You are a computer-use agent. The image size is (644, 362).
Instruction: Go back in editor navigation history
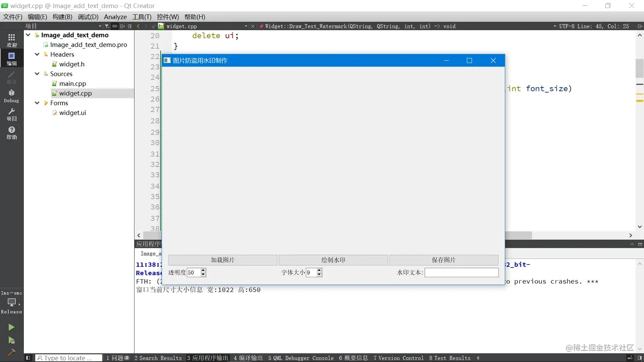click(138, 26)
